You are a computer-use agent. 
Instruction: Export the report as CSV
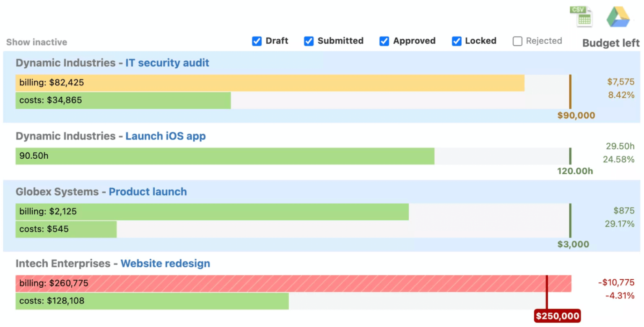click(x=581, y=17)
